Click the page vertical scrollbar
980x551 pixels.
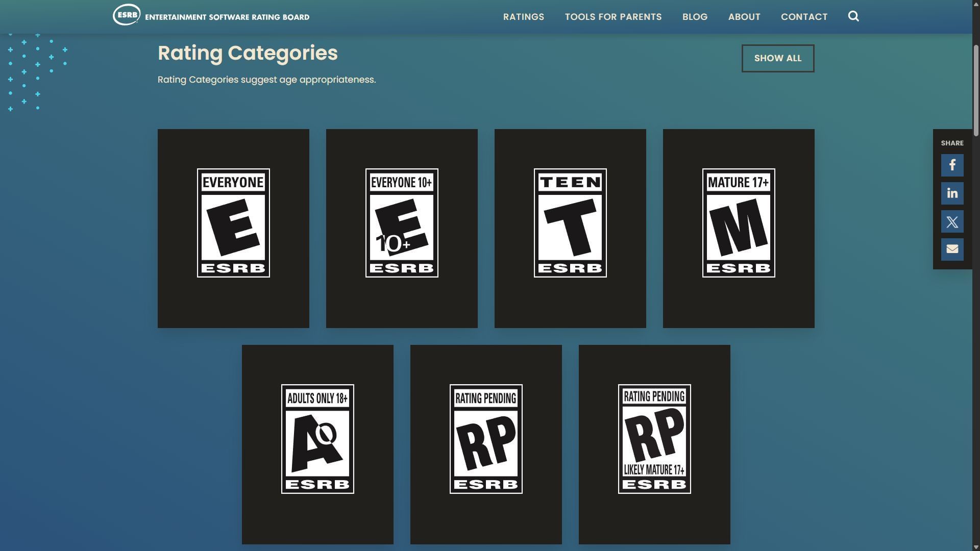(x=976, y=91)
